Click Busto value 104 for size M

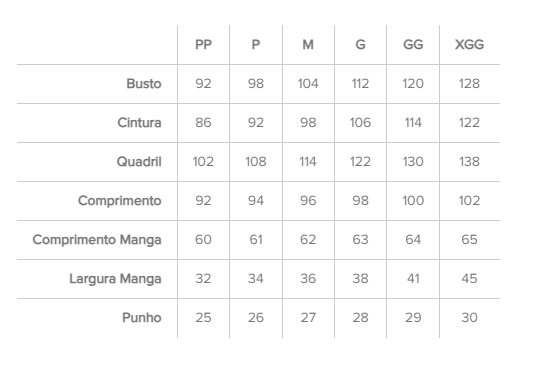pyautogui.click(x=308, y=84)
